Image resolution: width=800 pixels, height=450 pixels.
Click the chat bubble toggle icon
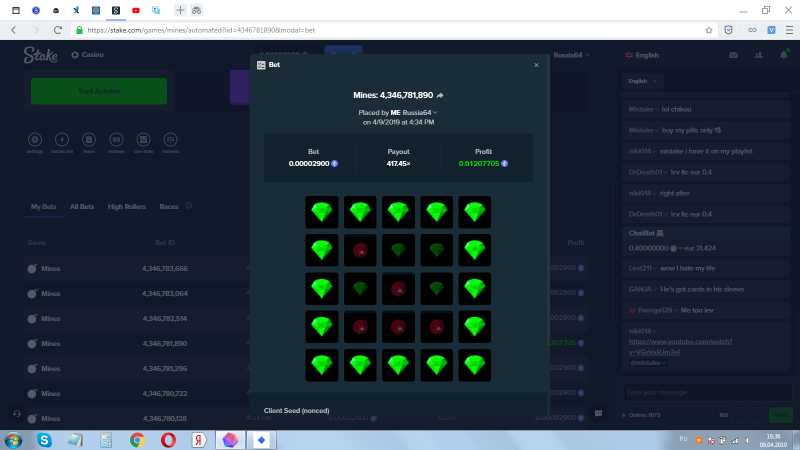click(x=598, y=413)
